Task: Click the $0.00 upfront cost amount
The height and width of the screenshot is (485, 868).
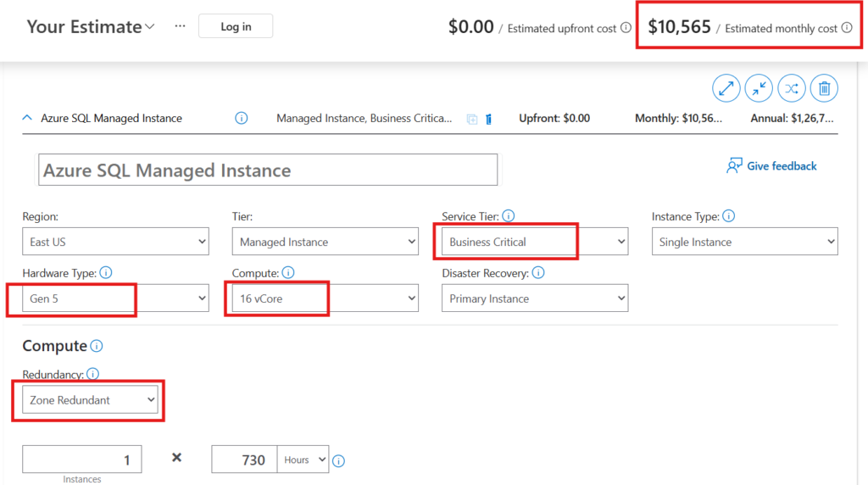Action: (470, 26)
